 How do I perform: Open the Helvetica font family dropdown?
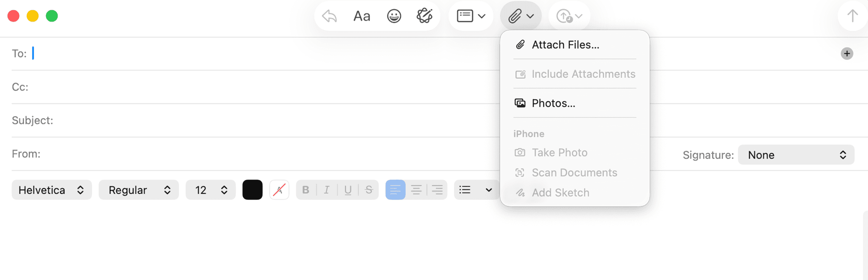tap(52, 190)
